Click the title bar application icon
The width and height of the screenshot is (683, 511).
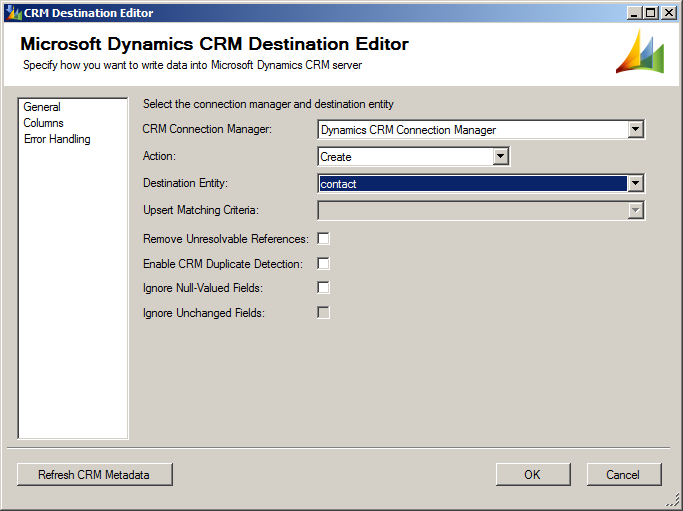point(14,13)
